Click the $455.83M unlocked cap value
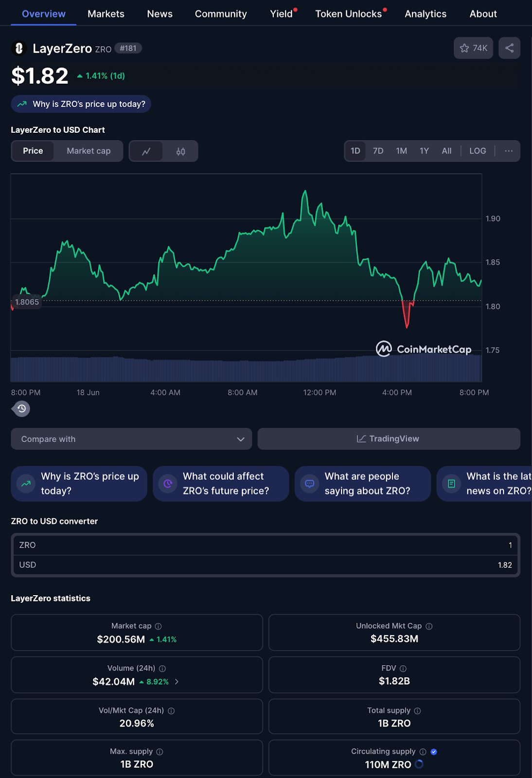 point(394,639)
